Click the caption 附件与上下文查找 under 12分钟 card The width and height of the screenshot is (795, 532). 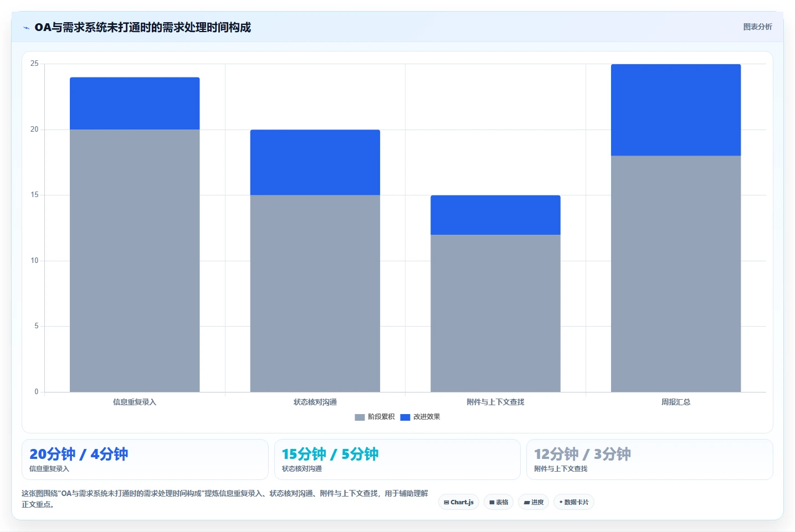(561, 469)
